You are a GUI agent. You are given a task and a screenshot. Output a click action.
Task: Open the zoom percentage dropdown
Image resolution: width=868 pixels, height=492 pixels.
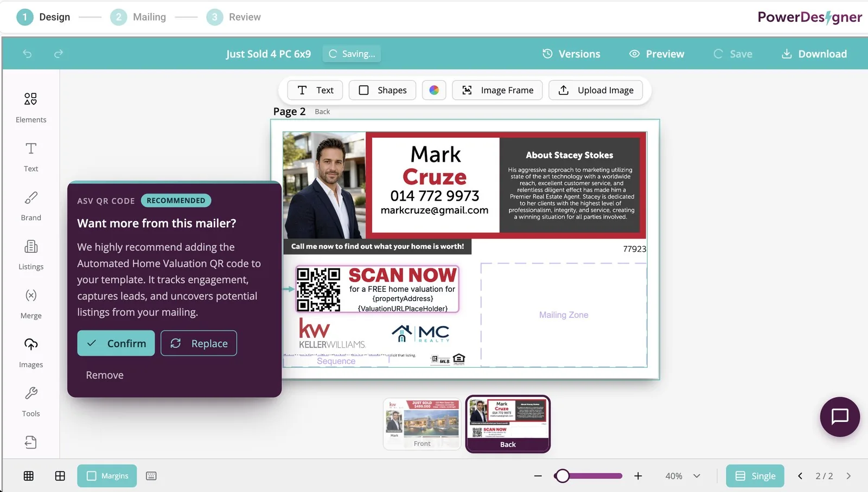[683, 476]
